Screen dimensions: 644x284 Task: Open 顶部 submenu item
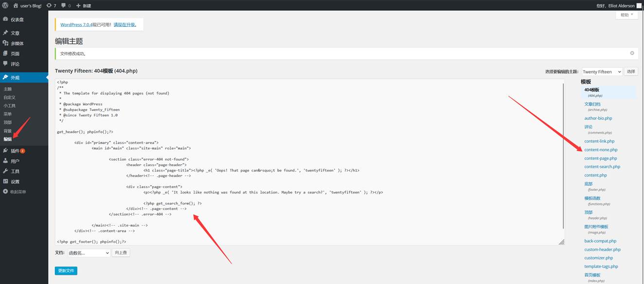coord(7,122)
